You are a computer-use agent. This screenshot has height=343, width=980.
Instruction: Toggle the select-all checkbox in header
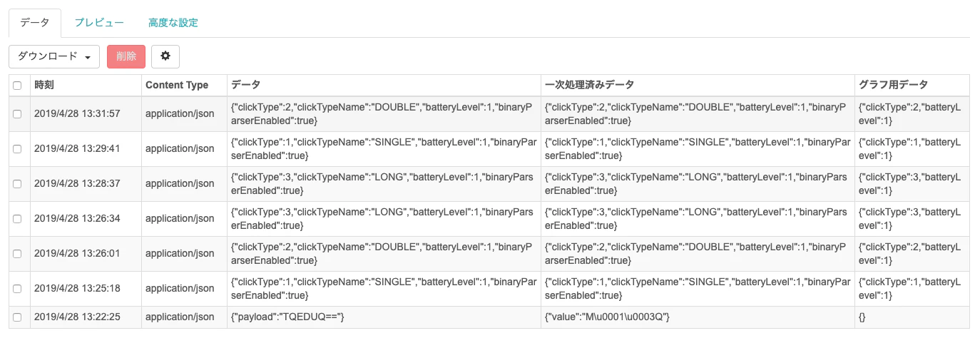[x=18, y=86]
